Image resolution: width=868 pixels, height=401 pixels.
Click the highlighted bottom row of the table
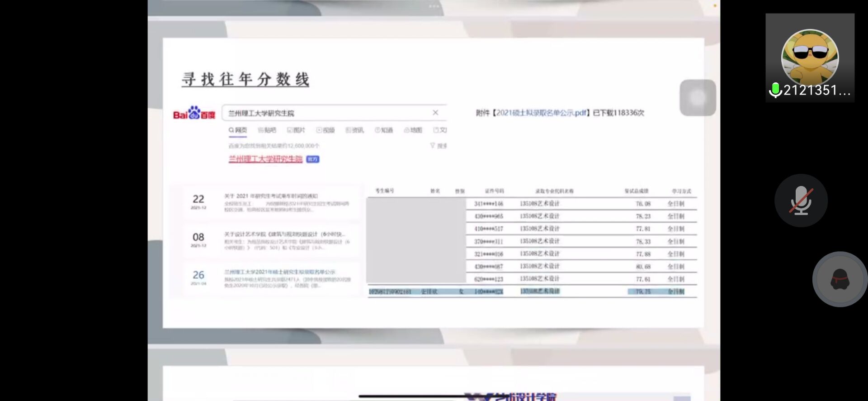[532, 291]
